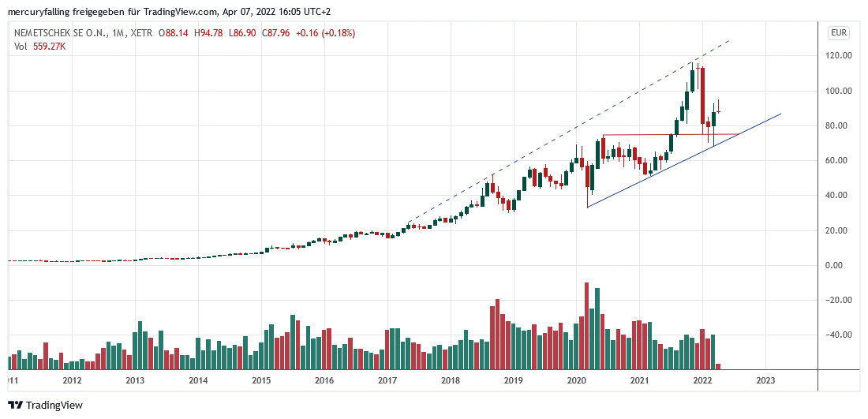This screenshot has width=868, height=419.
Task: Select the red horizontal support line
Action: point(671,135)
